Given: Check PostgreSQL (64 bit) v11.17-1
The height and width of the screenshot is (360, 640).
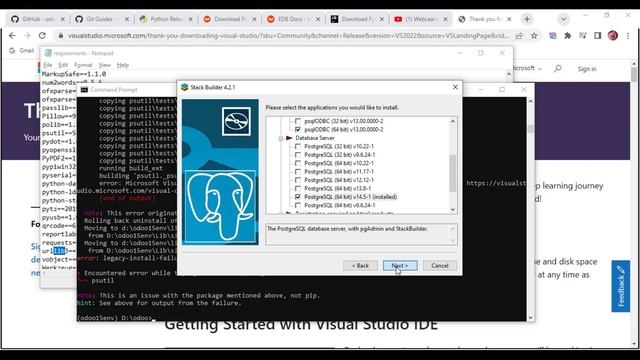Looking at the screenshot, I should 298,172.
